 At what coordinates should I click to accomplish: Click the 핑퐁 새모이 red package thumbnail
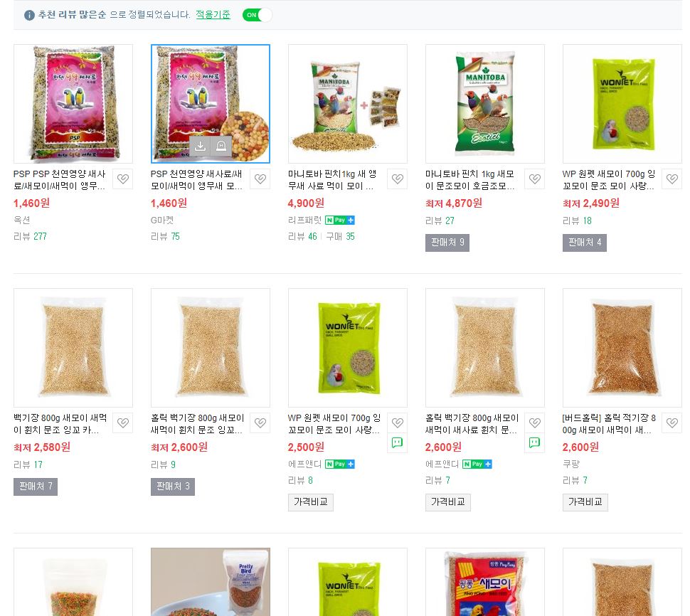[x=485, y=582]
